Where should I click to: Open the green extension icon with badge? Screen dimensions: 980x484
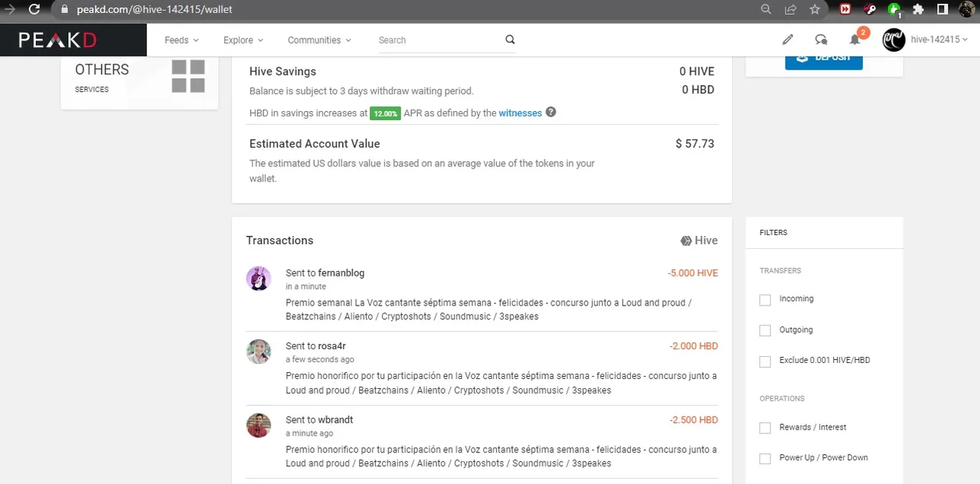point(894,10)
